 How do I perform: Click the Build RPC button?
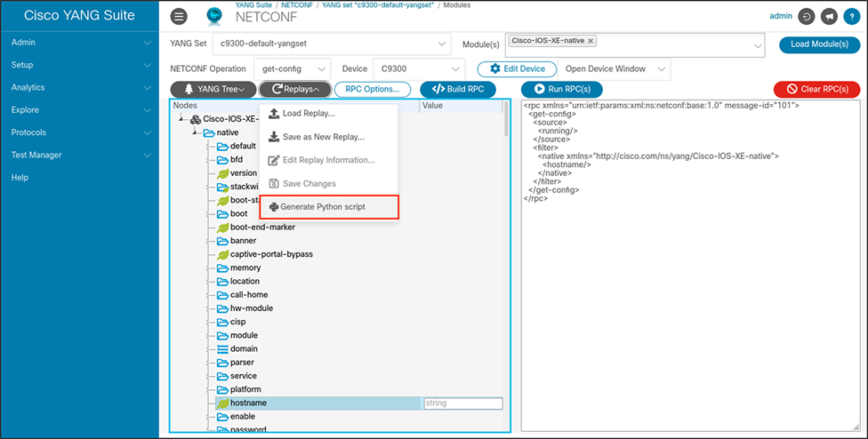[458, 89]
